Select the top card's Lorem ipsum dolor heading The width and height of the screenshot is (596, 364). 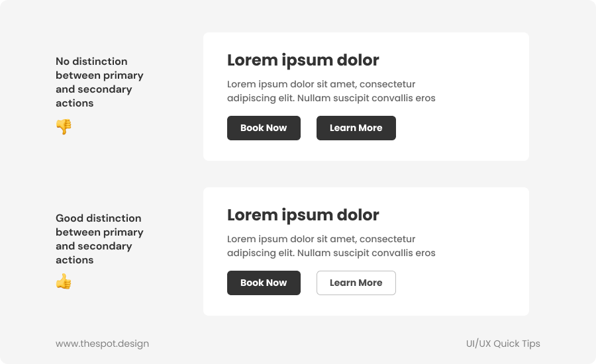[303, 60]
